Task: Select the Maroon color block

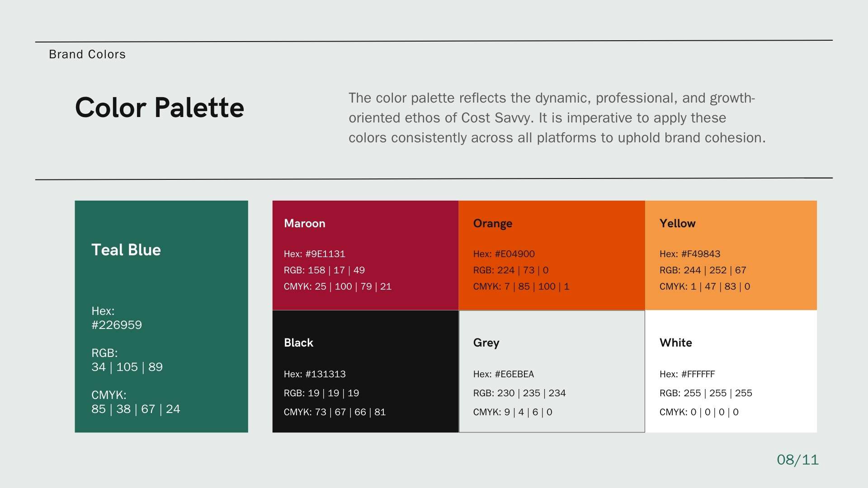Action: click(365, 255)
